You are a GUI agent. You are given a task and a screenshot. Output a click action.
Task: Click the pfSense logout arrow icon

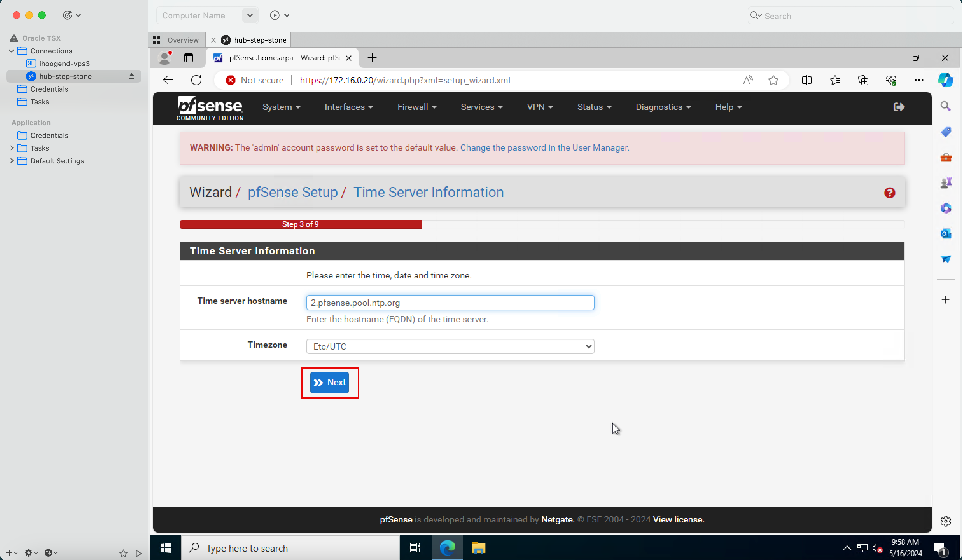pos(899,107)
